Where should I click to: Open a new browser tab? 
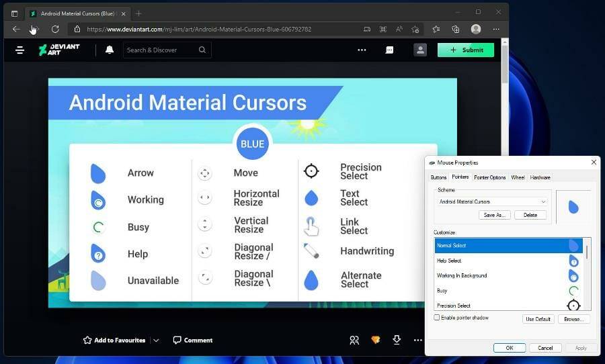click(138, 13)
